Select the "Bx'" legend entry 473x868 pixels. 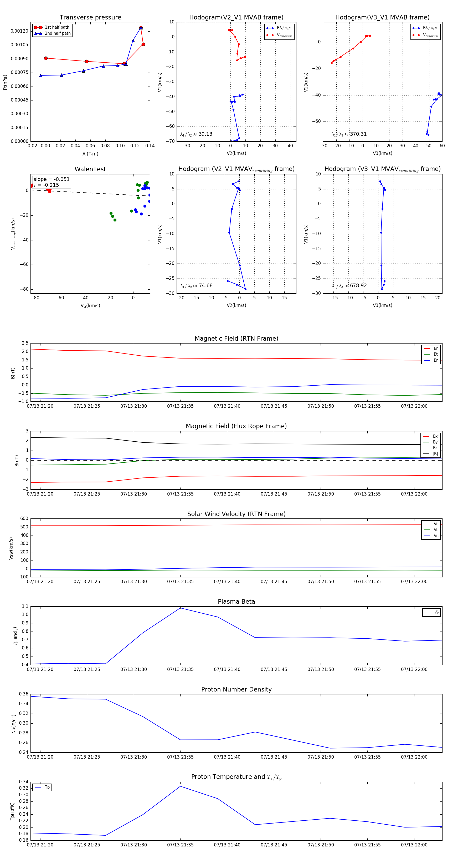tap(431, 436)
